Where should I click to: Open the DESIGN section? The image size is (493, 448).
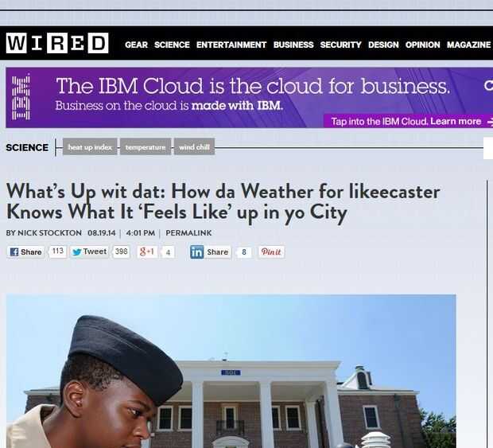383,45
